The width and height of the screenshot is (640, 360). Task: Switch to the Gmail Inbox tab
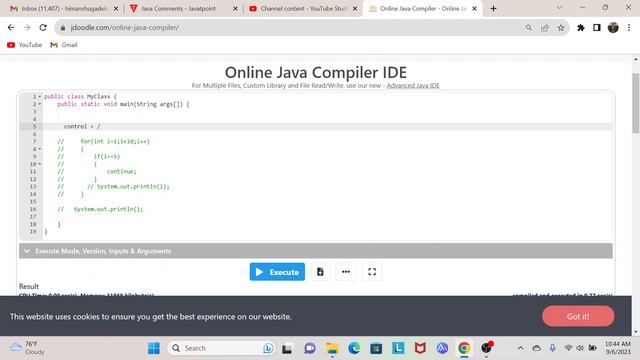[64, 8]
